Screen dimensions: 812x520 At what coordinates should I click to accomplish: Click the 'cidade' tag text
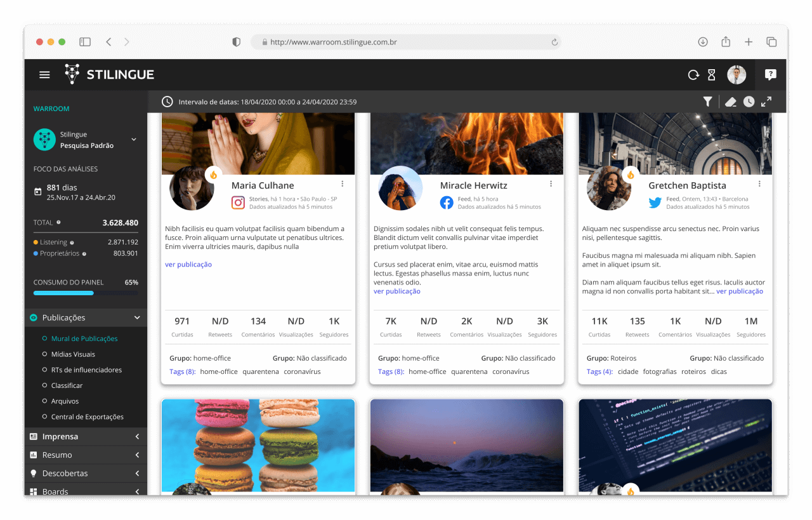point(628,371)
